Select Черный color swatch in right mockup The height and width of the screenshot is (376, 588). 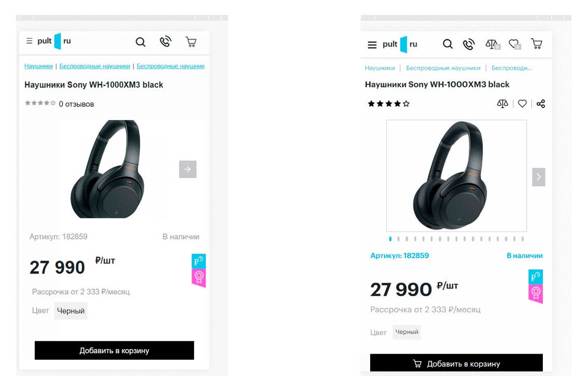click(407, 332)
